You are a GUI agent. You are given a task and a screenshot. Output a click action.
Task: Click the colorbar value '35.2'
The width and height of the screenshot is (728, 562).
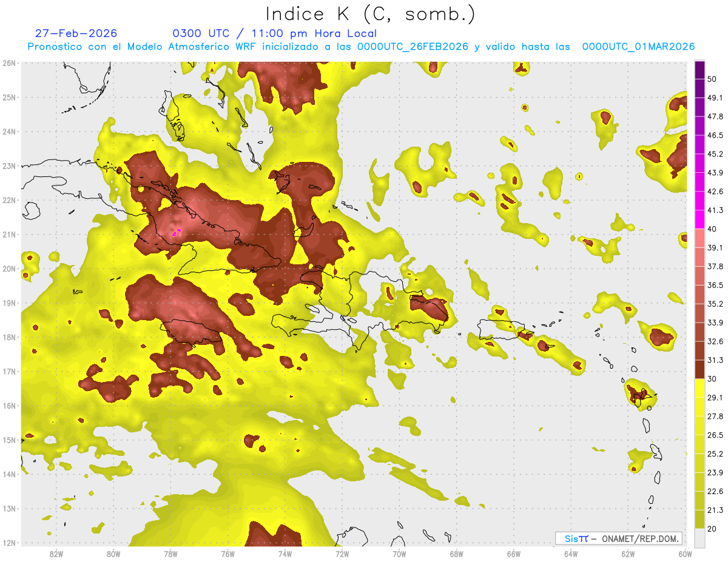point(716,304)
